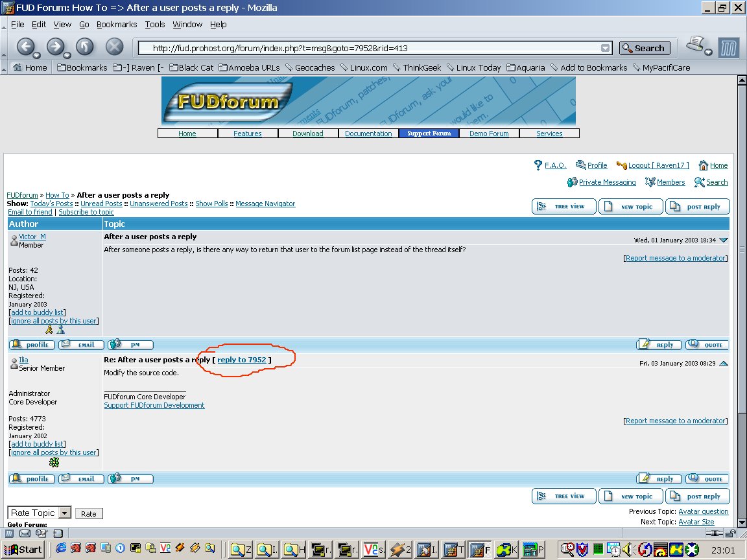
Task: Click the Rate button
Action: tap(89, 514)
